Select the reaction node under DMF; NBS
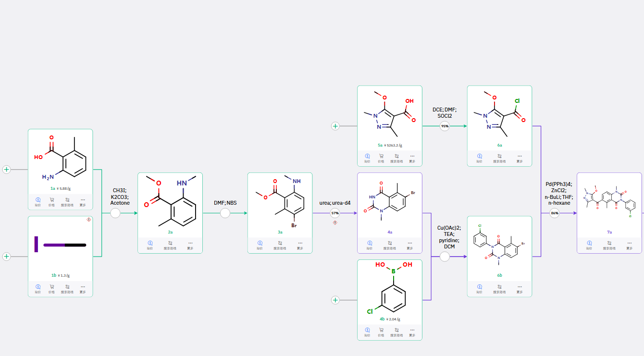Viewport: 644px width, 356px height. click(225, 213)
